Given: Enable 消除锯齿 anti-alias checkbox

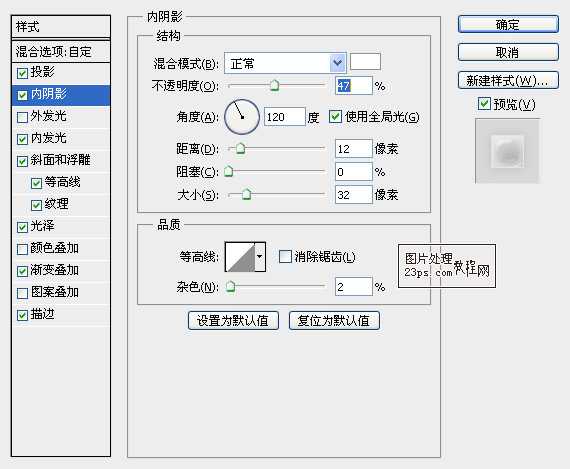Looking at the screenshot, I should [285, 256].
